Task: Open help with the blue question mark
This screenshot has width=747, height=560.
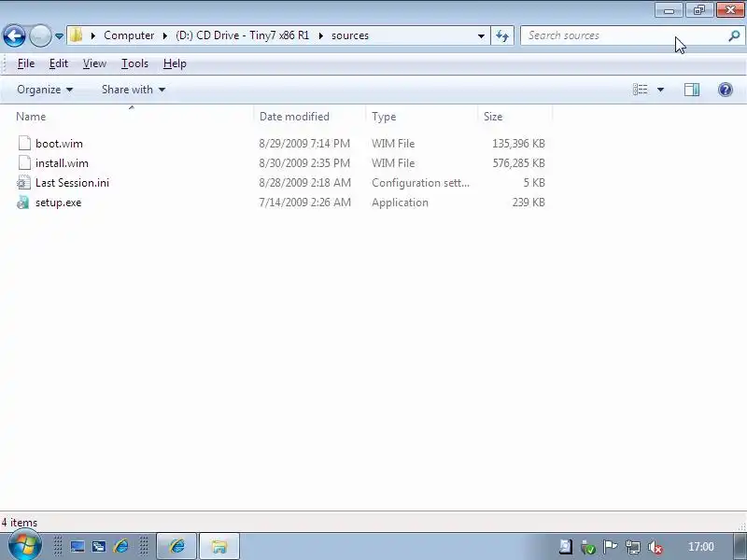Action: (x=726, y=90)
